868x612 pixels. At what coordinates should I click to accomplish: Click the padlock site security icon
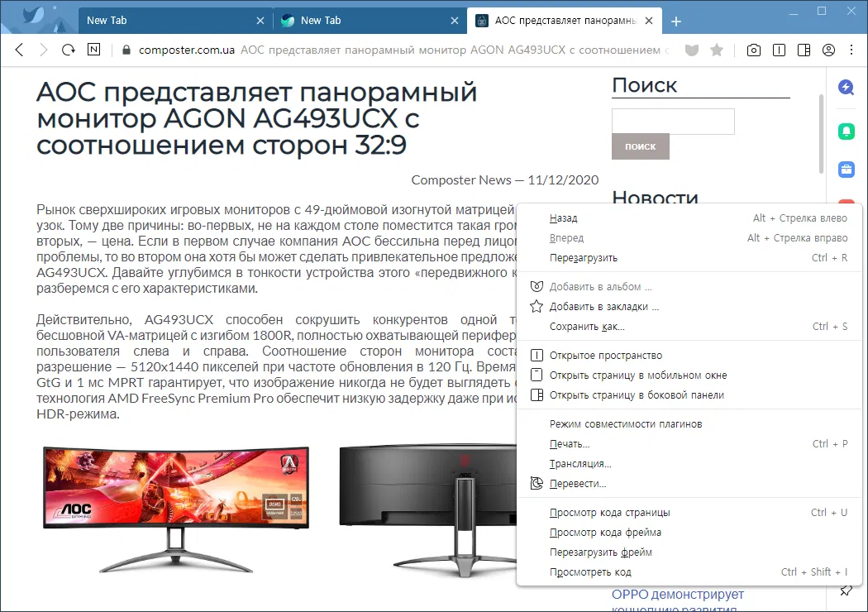point(126,50)
